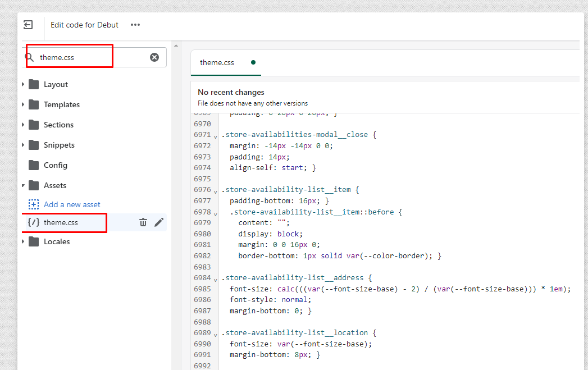Expand the Locales folder arrow
The width and height of the screenshot is (588, 370).
point(23,242)
